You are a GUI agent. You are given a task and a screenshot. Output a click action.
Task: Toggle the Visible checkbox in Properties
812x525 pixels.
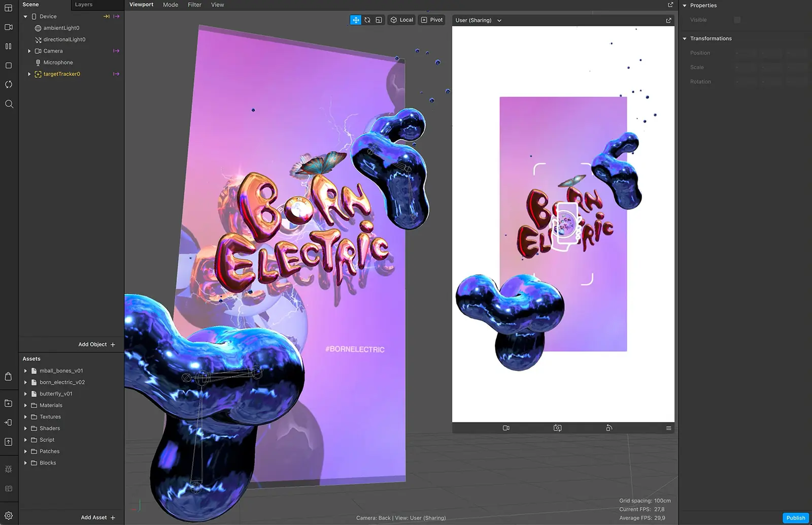[737, 20]
